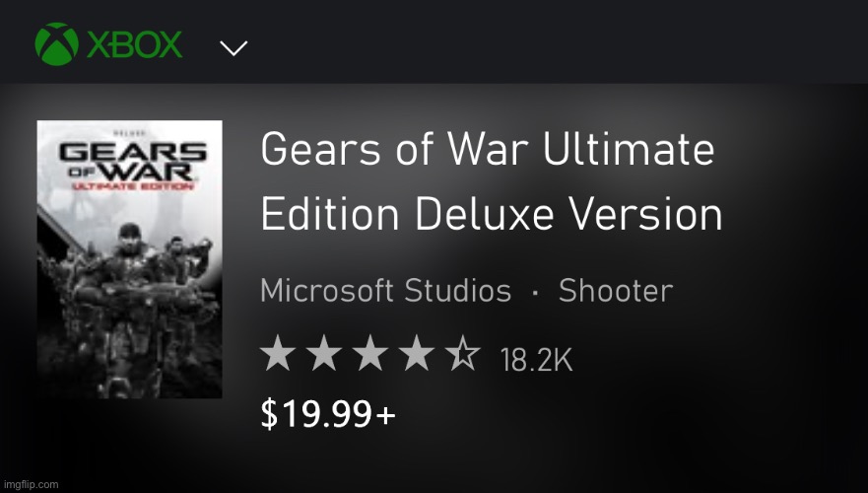Click the $19.99+ price

click(327, 415)
